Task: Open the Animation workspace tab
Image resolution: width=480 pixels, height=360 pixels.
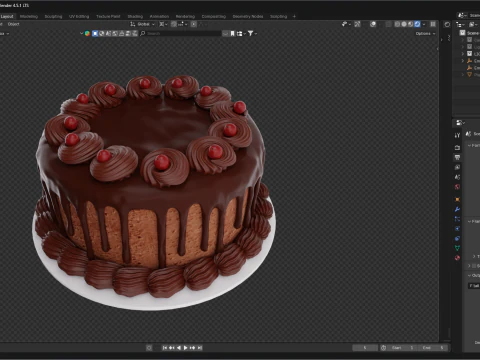Action: [x=159, y=16]
